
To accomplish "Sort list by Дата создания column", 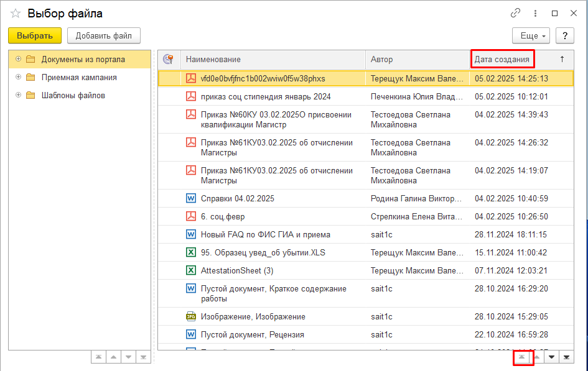I will click(x=502, y=59).
